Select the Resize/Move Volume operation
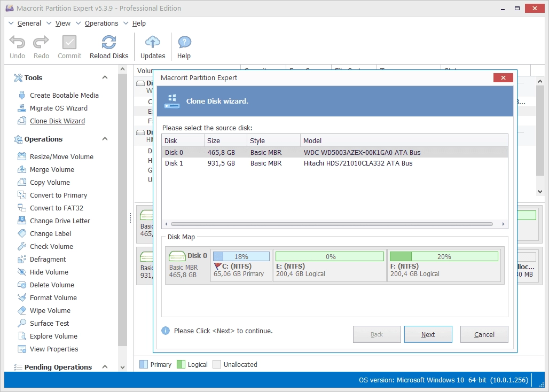This screenshot has height=392, width=549. [x=61, y=156]
